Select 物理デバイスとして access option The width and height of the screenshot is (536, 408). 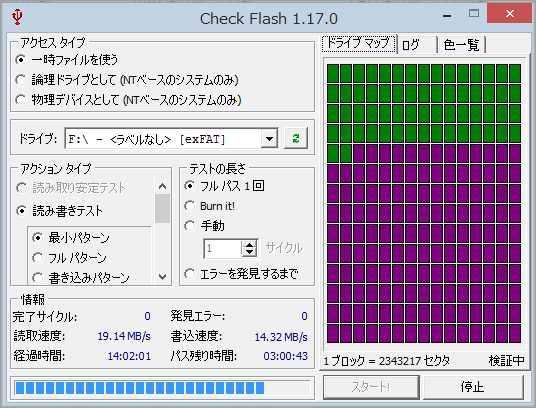[128, 100]
